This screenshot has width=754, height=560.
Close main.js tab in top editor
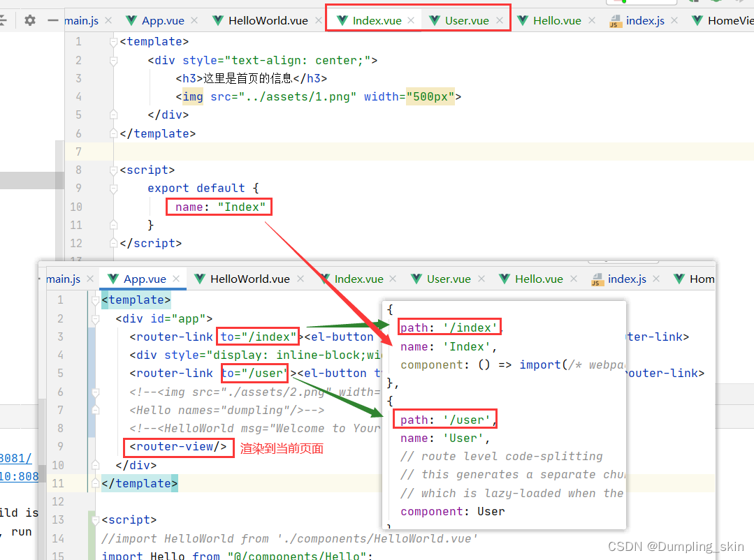pyautogui.click(x=108, y=20)
